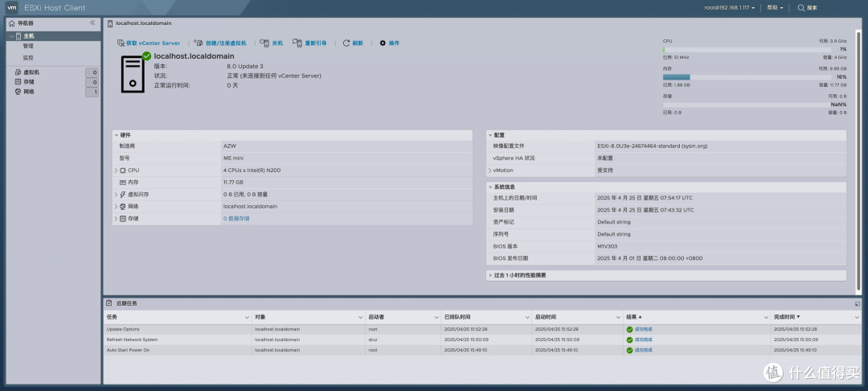868x391 pixels.
Task: Click the Reboot toolbar button
Action: [x=309, y=43]
